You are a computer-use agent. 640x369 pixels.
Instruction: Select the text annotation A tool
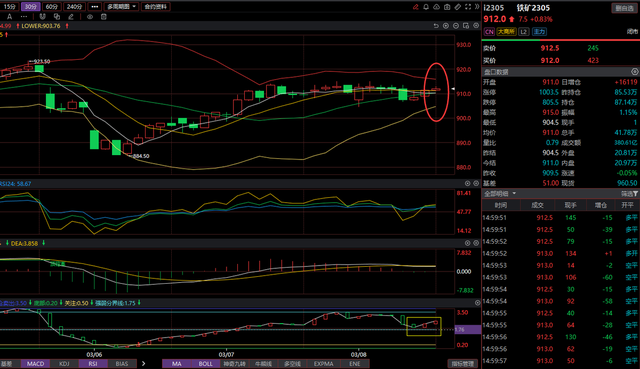9,17
